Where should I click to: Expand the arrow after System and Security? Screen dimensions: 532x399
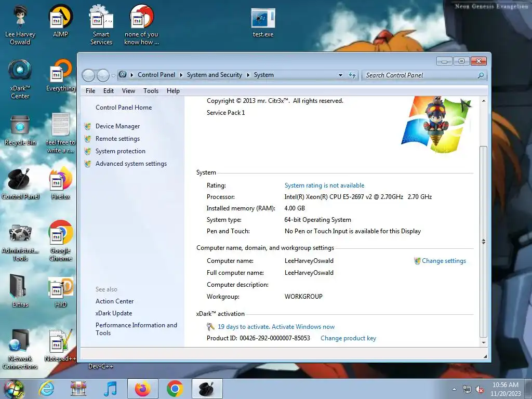[248, 75]
